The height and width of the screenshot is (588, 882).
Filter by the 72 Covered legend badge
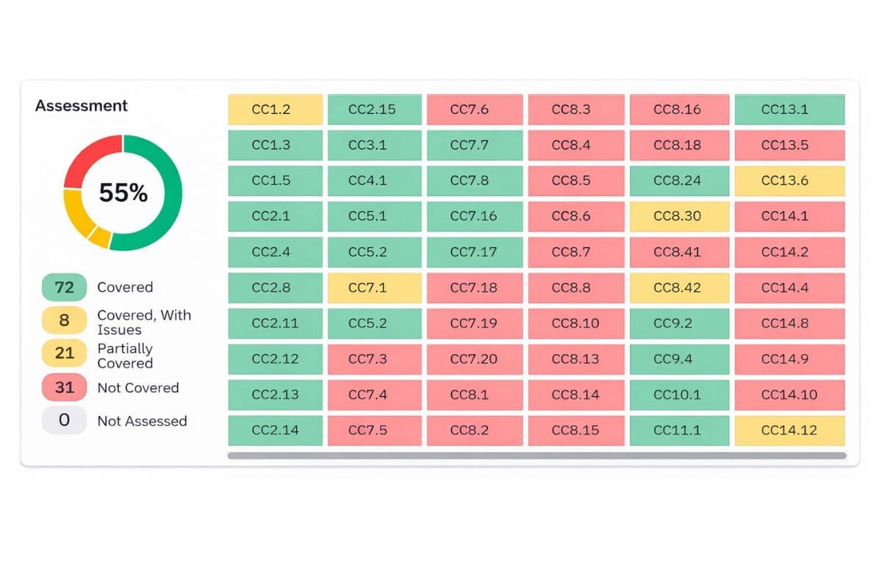coord(65,287)
